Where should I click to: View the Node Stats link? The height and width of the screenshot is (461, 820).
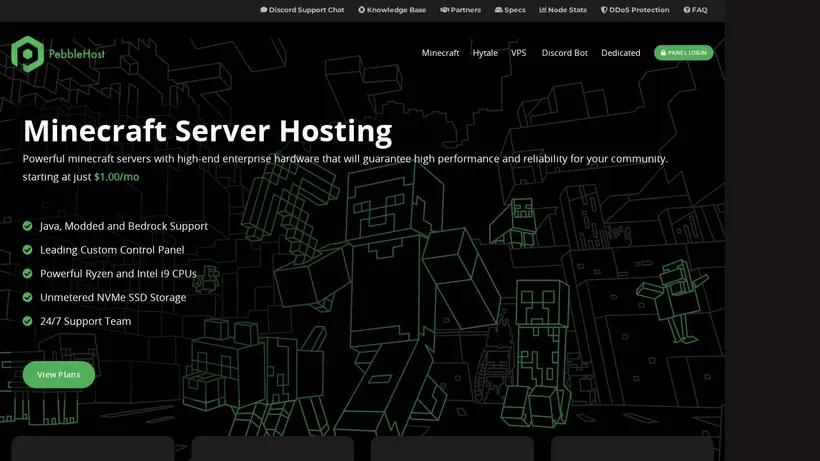[x=563, y=10]
